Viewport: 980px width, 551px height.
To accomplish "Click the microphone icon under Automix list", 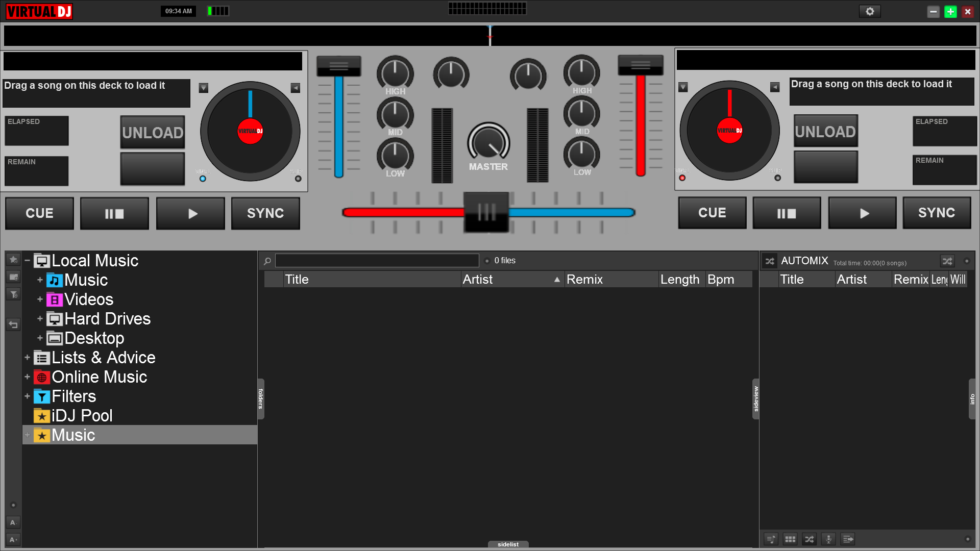I will pyautogui.click(x=828, y=539).
